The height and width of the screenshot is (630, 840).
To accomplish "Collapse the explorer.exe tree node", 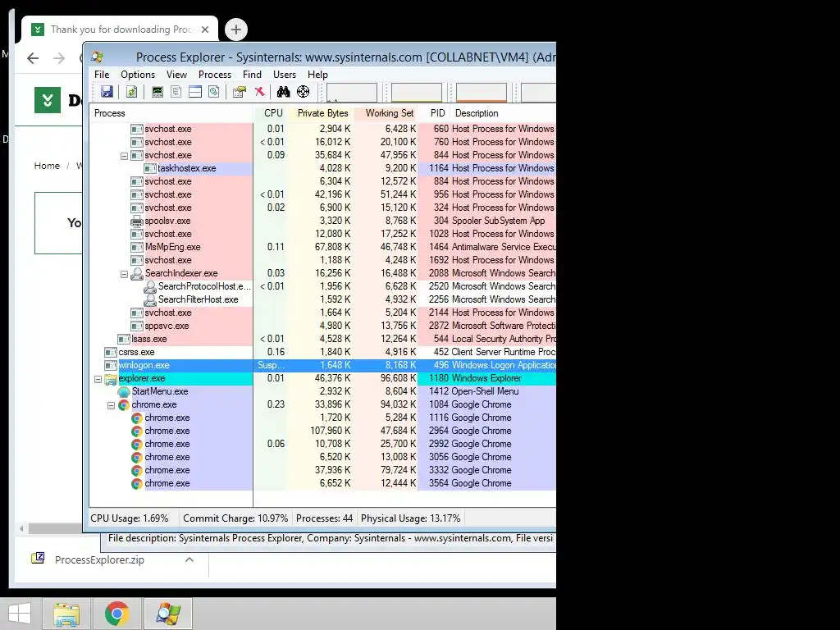I will pyautogui.click(x=98, y=379).
